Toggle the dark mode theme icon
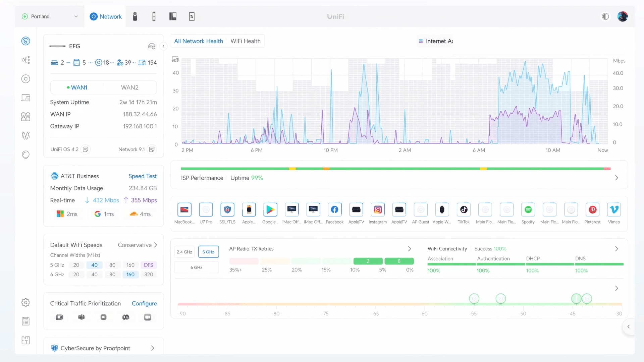This screenshot has height=362, width=644. 605,16
